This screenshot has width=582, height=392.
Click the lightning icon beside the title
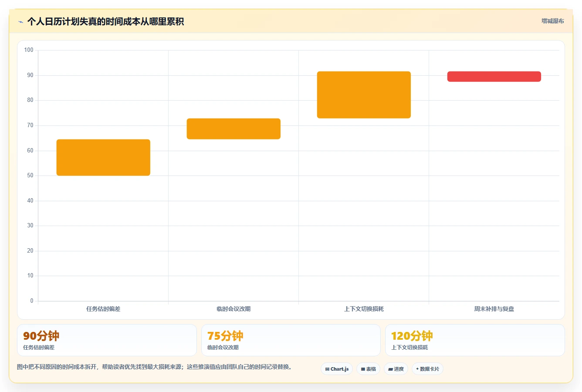20,22
